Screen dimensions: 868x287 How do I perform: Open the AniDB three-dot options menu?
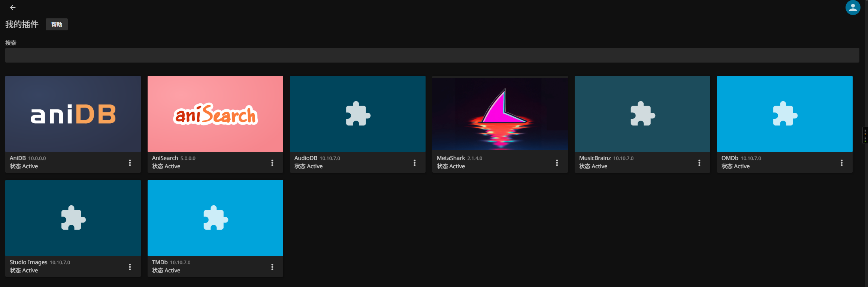pyautogui.click(x=130, y=163)
